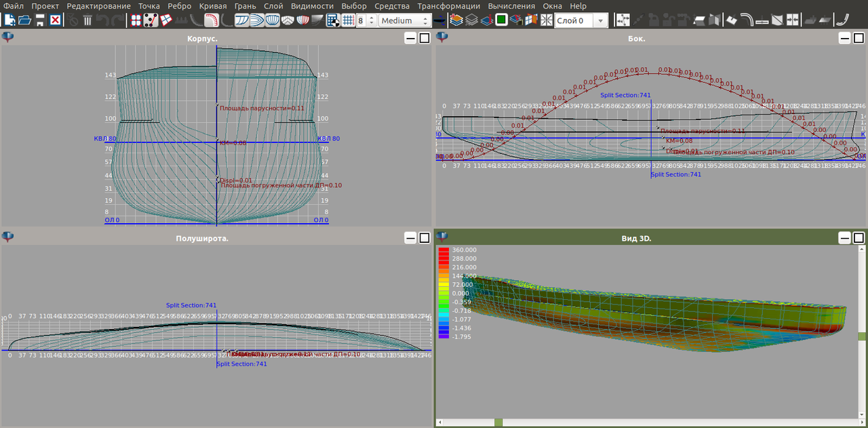868x428 pixels.
Task: Maximize the Полуширота view window
Action: [425, 238]
